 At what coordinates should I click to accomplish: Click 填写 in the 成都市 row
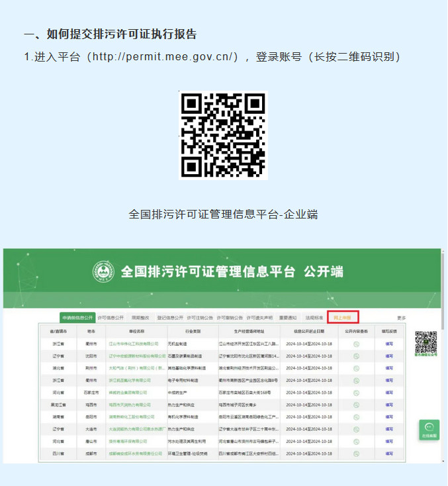[389, 454]
